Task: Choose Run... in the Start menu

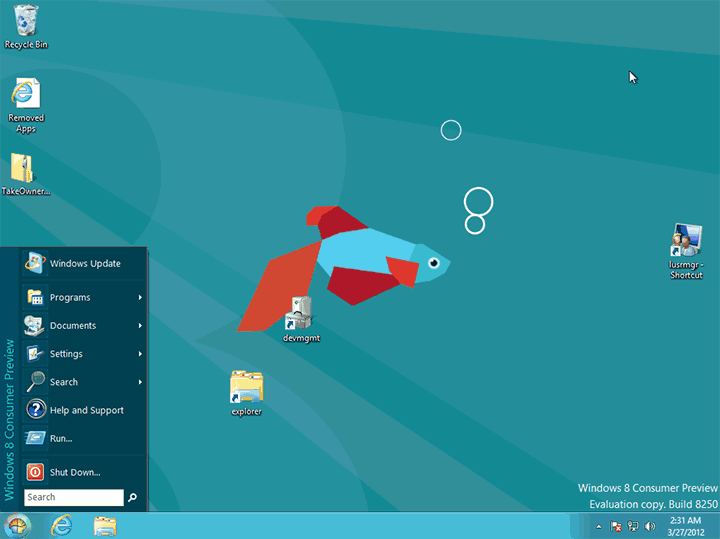Action: point(84,438)
